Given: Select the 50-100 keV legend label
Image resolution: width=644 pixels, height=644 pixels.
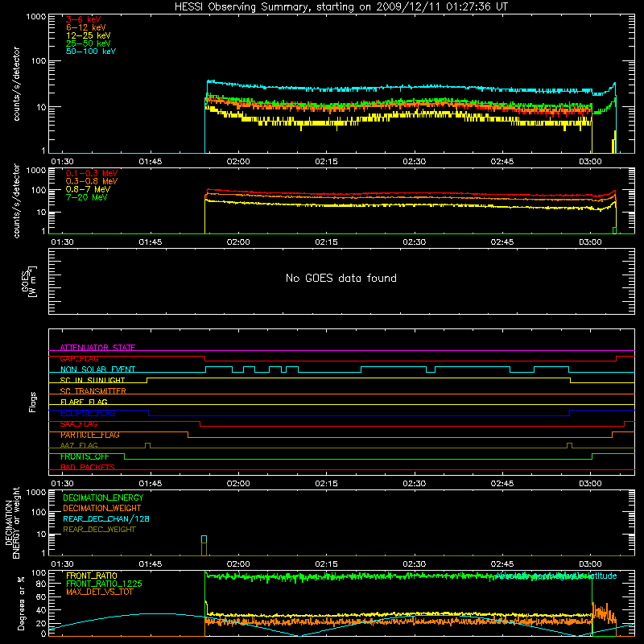Looking at the screenshot, I should coord(91,52).
